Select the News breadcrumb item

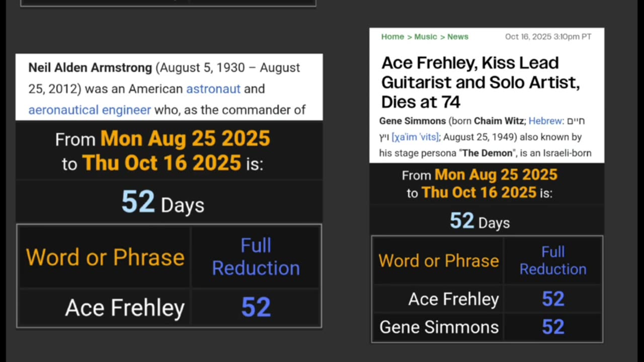(x=457, y=37)
